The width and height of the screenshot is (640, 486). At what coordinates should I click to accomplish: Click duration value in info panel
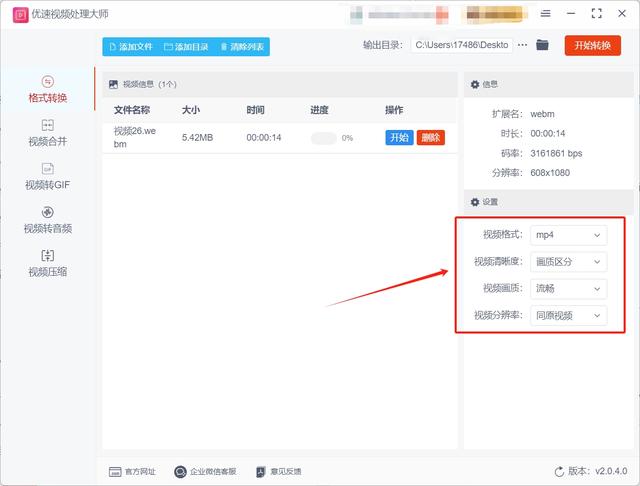[548, 133]
